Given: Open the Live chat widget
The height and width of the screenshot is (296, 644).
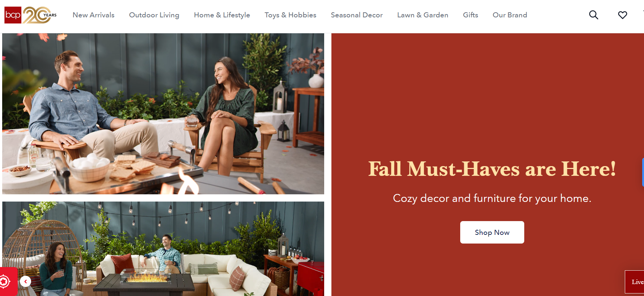Looking at the screenshot, I should [635, 282].
